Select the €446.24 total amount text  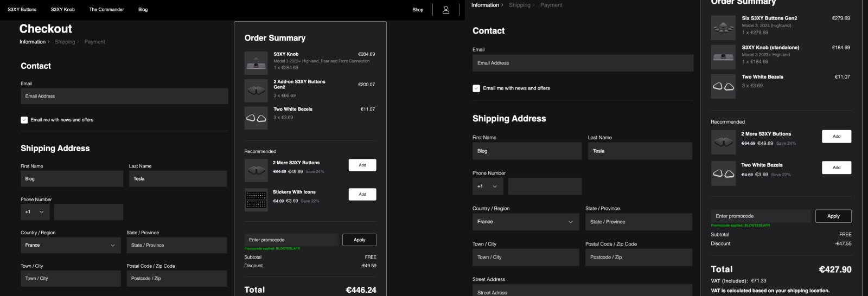pyautogui.click(x=361, y=290)
